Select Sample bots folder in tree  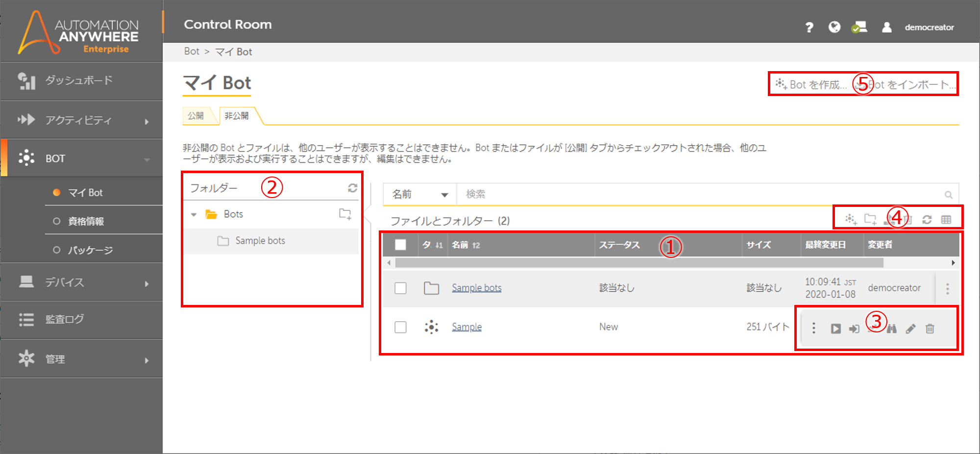coord(260,241)
